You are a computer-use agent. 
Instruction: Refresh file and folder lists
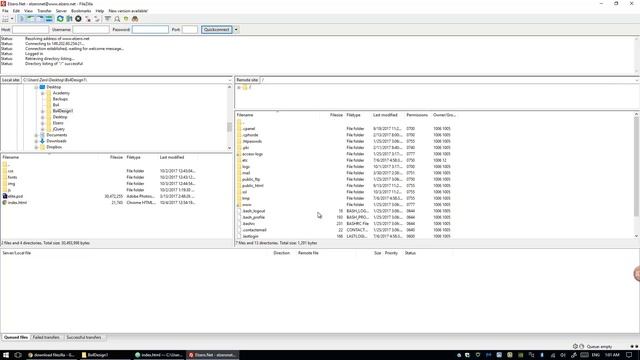[x=60, y=19]
